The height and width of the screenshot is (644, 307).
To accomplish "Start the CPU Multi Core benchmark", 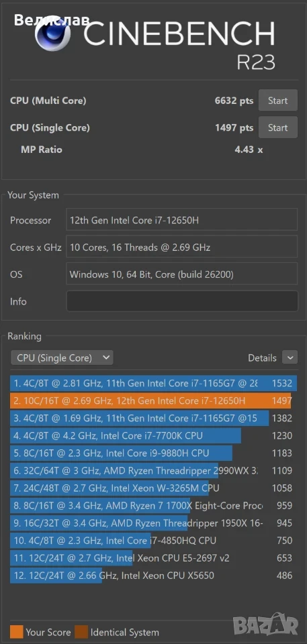I will pos(278,101).
